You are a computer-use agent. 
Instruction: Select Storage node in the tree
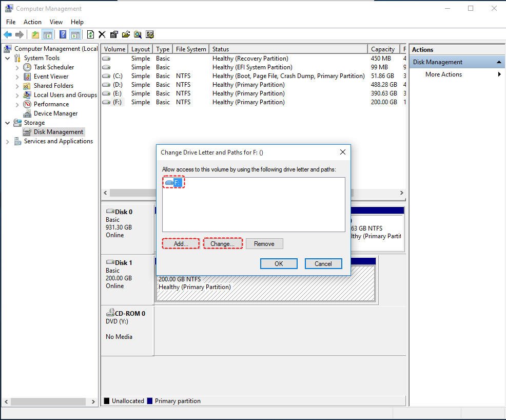(x=34, y=123)
